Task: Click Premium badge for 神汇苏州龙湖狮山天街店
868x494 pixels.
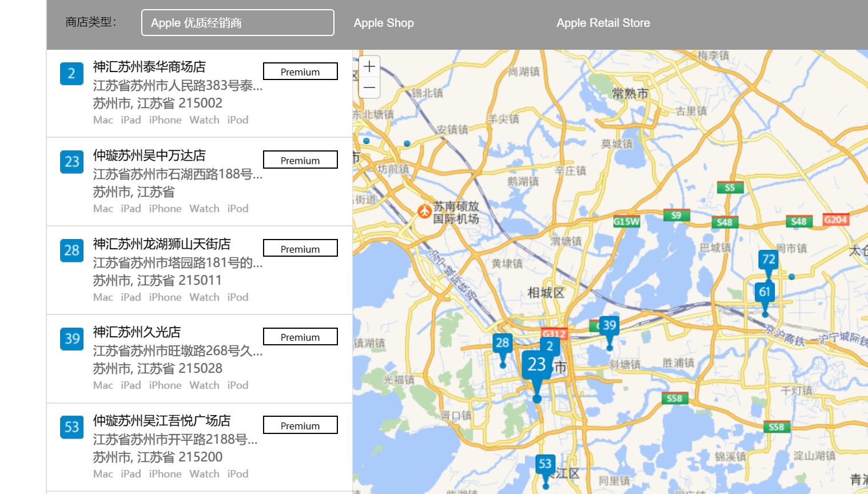Action: point(300,249)
